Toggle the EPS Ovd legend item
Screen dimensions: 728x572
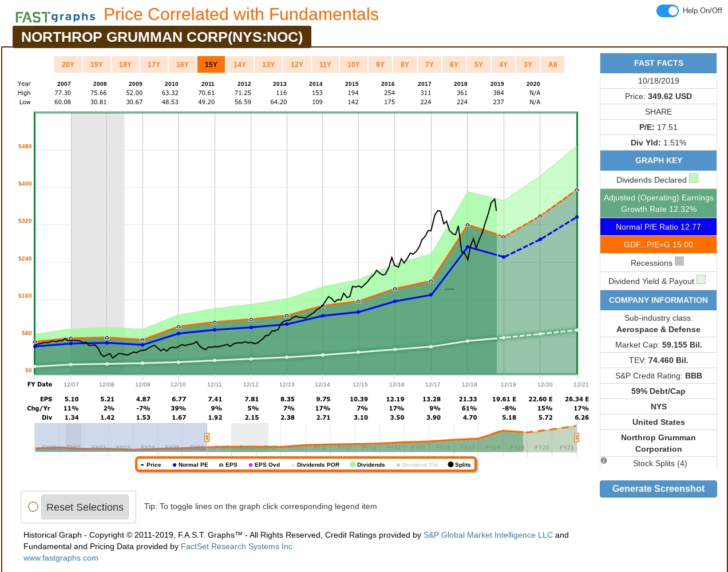264,465
